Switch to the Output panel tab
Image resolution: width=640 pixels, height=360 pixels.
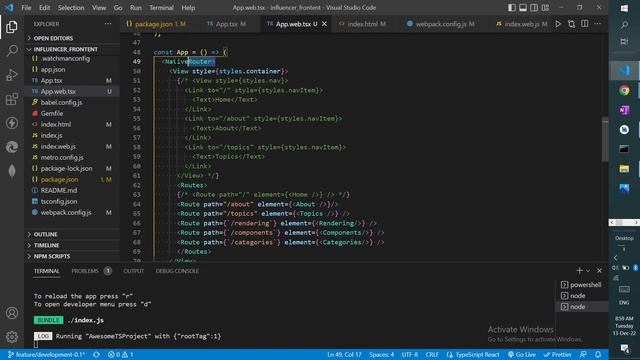tap(133, 271)
